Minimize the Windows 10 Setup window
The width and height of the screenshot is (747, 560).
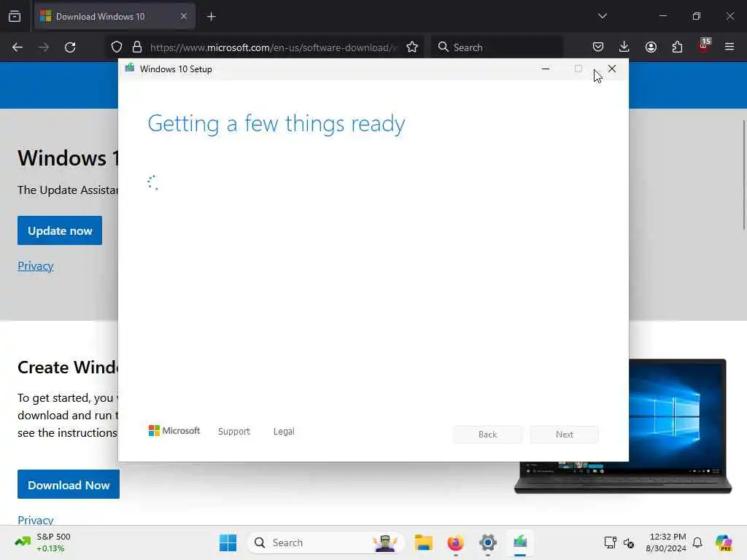[546, 69]
